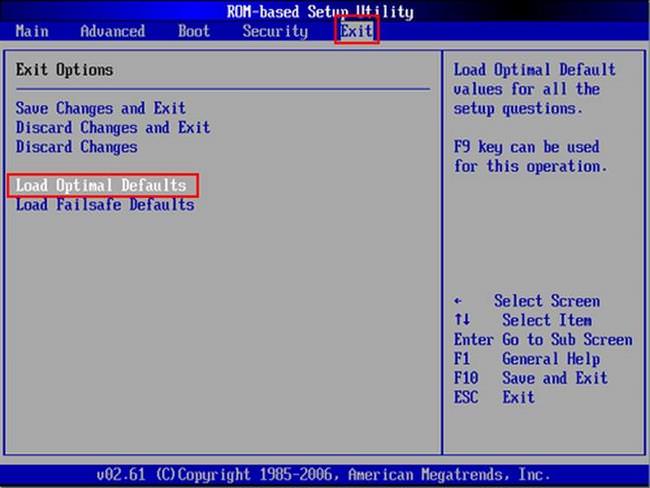Screen dimensions: 650x488
Task: Click the F1 General Help hint
Action: click(526, 359)
